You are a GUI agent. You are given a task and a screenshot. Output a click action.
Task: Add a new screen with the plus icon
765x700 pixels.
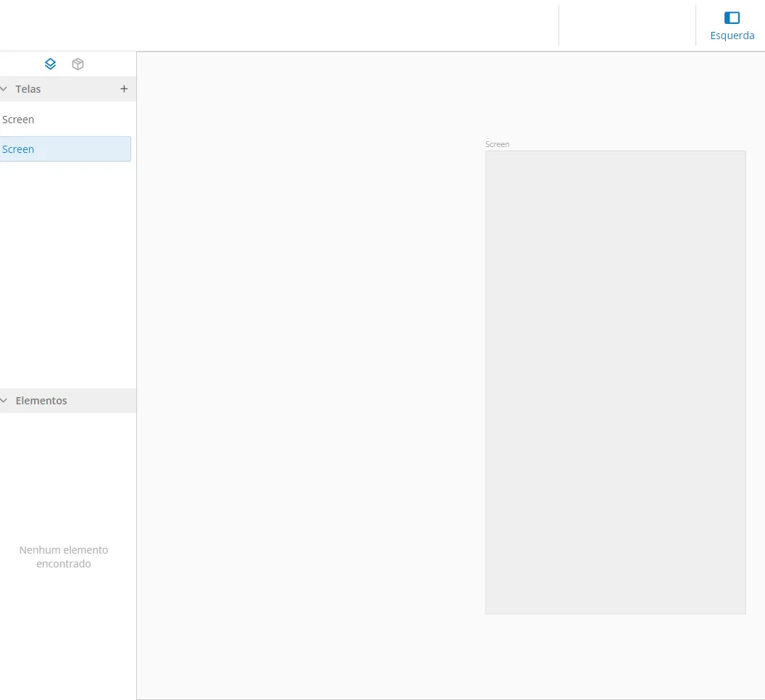tap(124, 89)
